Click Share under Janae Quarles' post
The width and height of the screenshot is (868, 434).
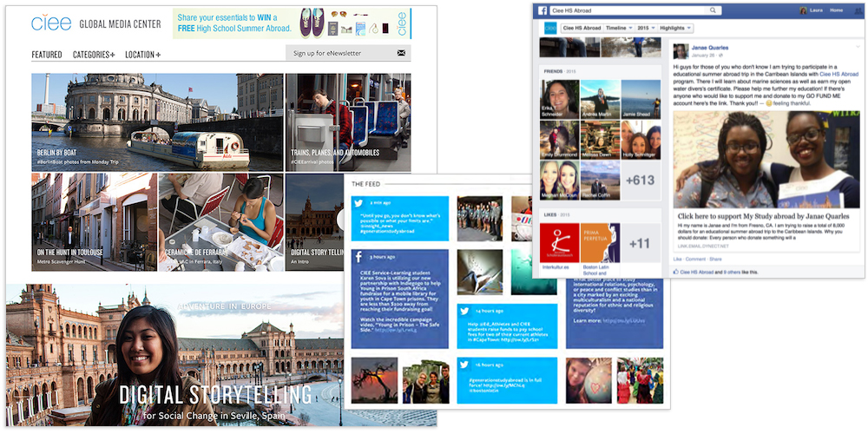[x=715, y=259]
